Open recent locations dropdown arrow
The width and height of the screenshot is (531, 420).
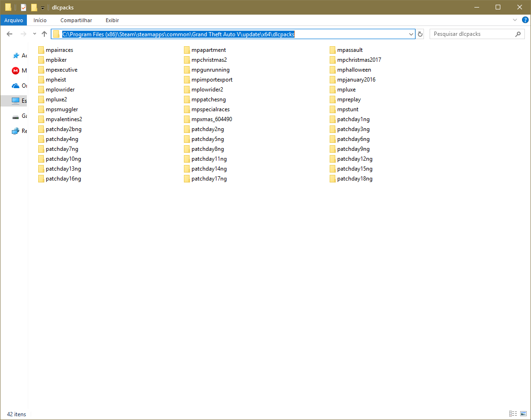(x=34, y=34)
